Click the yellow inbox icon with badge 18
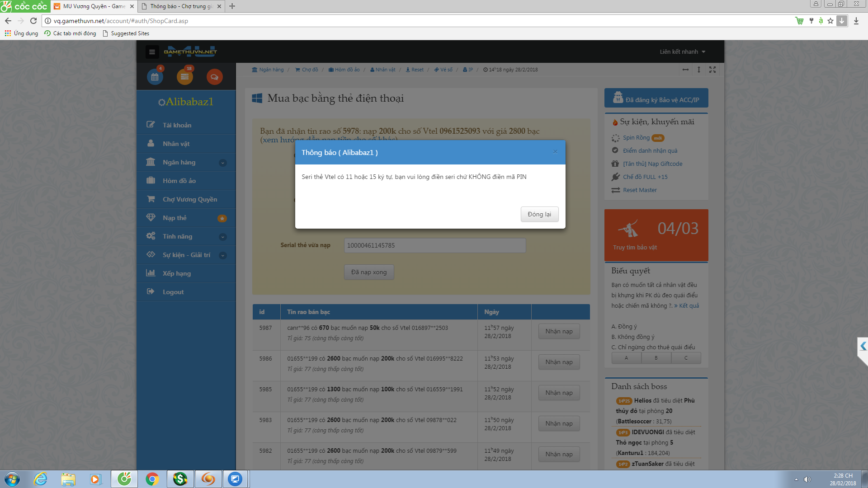This screenshot has width=868, height=488. [184, 77]
